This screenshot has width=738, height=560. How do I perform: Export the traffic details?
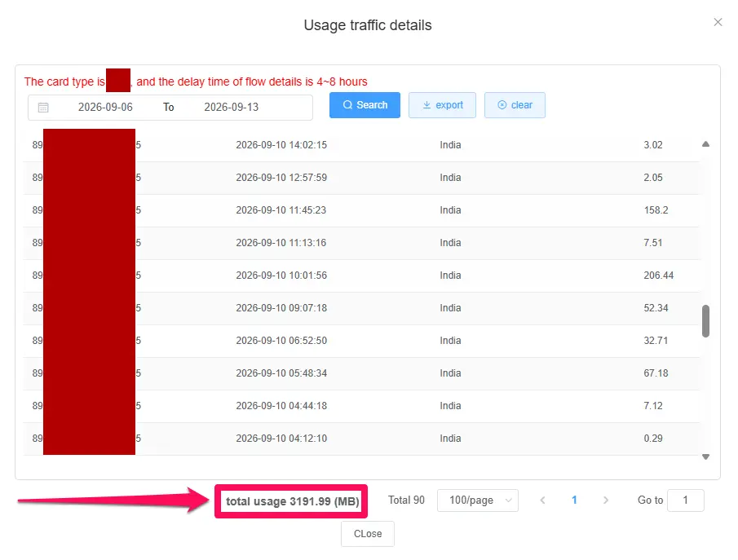coord(443,105)
